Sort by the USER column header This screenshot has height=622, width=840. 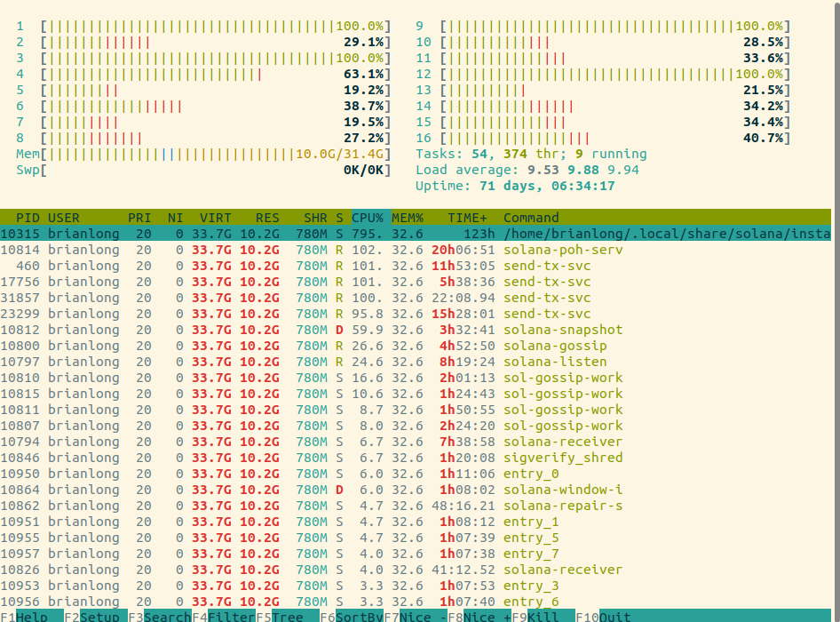click(x=64, y=218)
